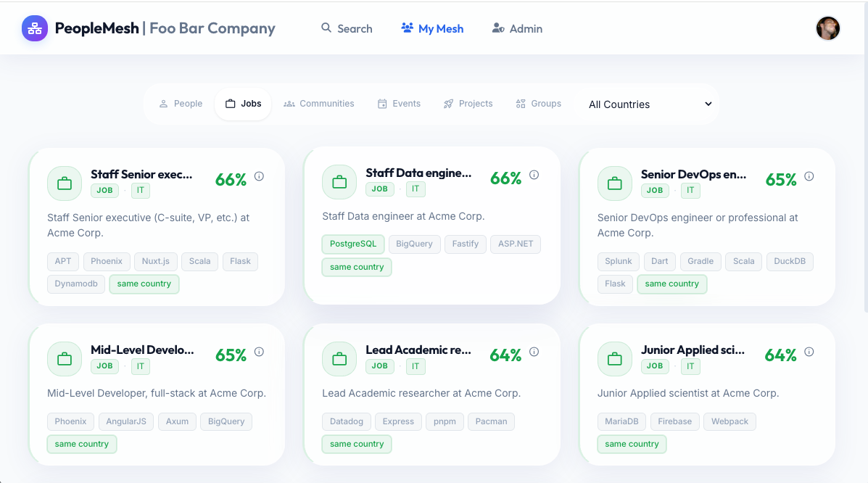Open the Search page
Viewport: 868px width, 483px height.
pos(347,28)
